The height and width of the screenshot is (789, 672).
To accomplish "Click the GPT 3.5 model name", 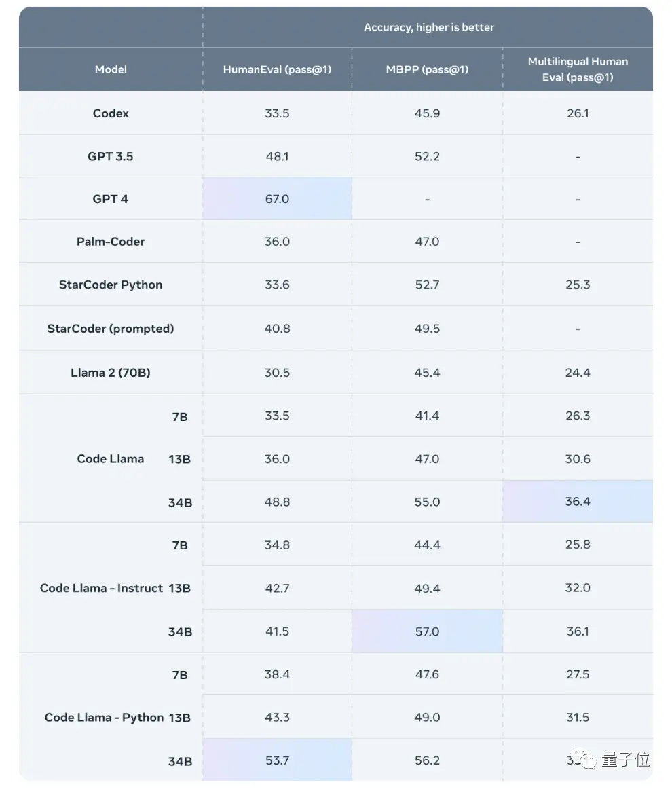I will click(111, 156).
